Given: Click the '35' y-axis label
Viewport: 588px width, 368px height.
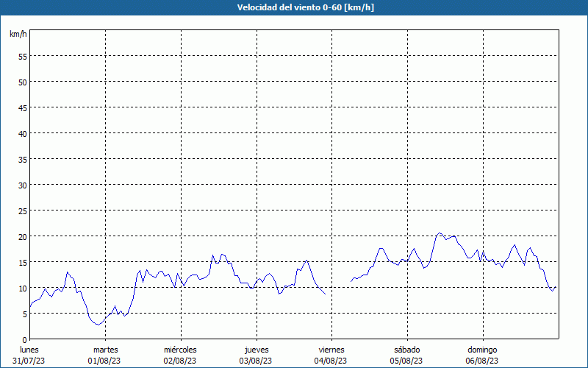Looking at the screenshot, I should click(23, 160).
